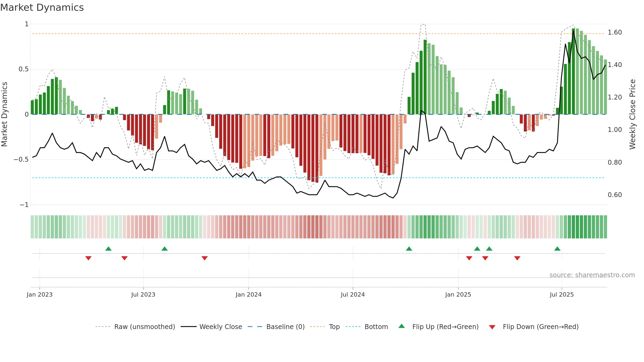Click the 0.5 left axis label

tap(24, 69)
